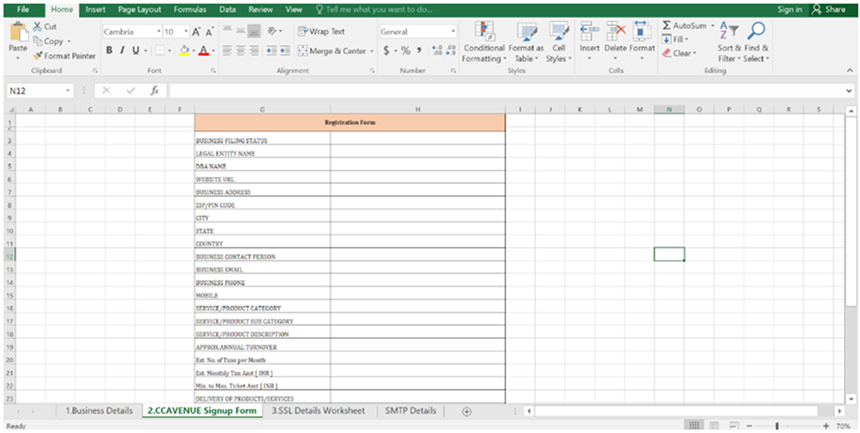Click the AutoSum sigma icon

pyautogui.click(x=667, y=25)
